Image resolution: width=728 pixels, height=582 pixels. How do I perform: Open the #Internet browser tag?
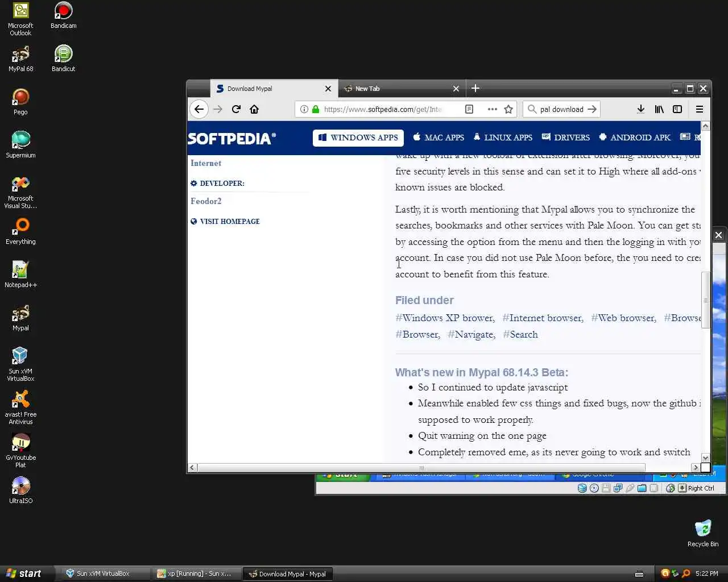pyautogui.click(x=543, y=318)
